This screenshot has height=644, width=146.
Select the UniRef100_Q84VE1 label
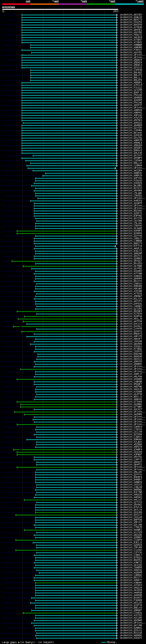[x=131, y=30]
